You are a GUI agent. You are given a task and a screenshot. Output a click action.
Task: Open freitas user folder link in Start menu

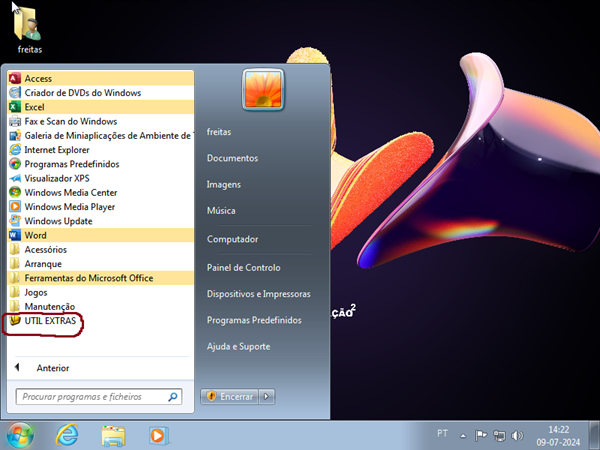[219, 132]
